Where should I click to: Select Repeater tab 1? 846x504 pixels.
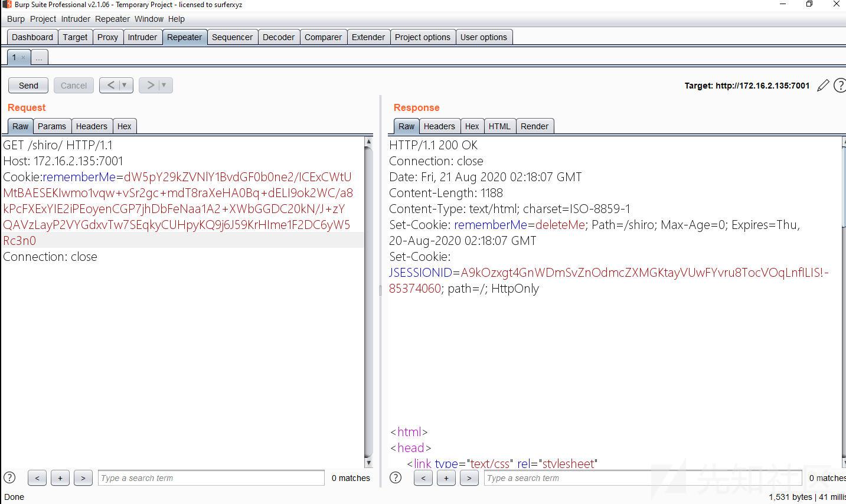click(x=15, y=57)
